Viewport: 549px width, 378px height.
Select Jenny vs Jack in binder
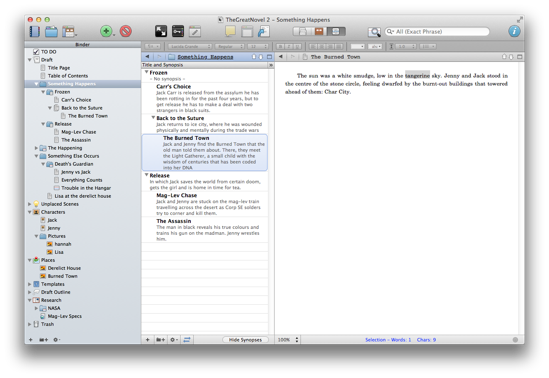(76, 172)
